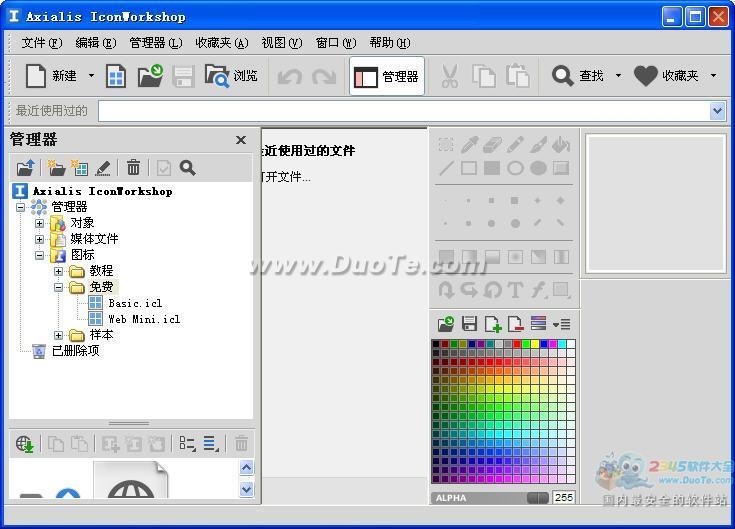Click the scroll down arrow in the preview pane
This screenshot has height=529, width=735.
pyautogui.click(x=247, y=490)
